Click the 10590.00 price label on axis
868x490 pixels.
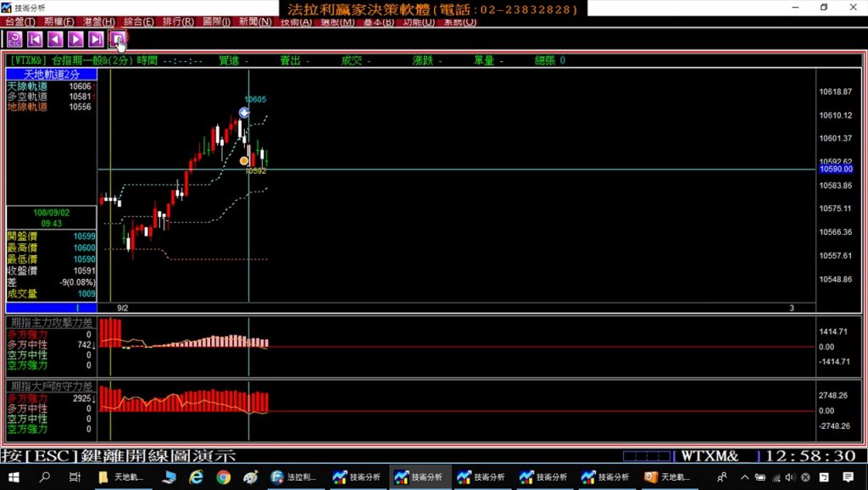pyautogui.click(x=836, y=170)
